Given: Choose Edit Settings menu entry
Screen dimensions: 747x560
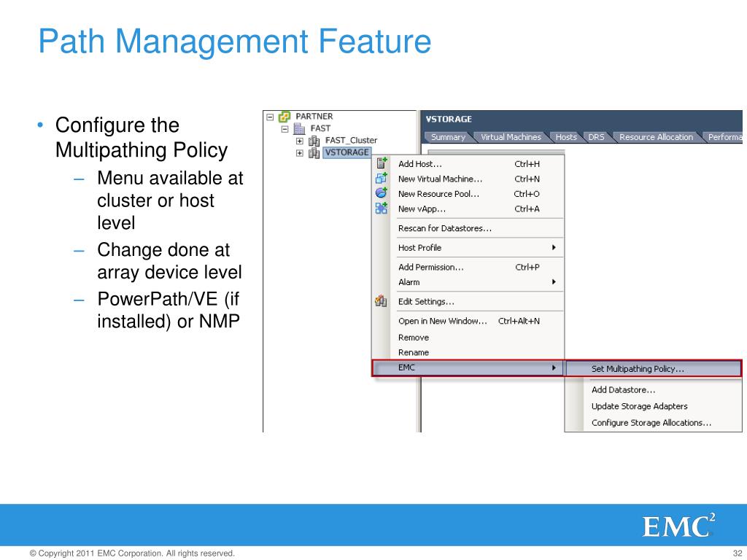Looking at the screenshot, I should tap(468, 301).
